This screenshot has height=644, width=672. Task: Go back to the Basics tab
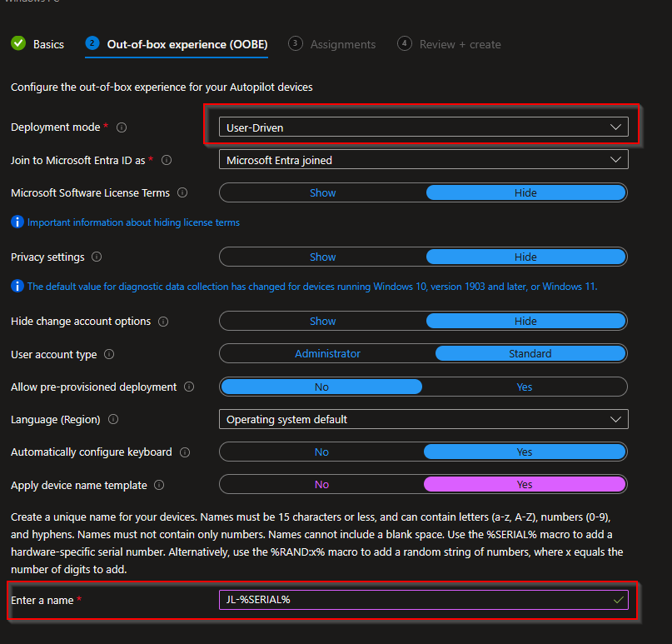37,44
